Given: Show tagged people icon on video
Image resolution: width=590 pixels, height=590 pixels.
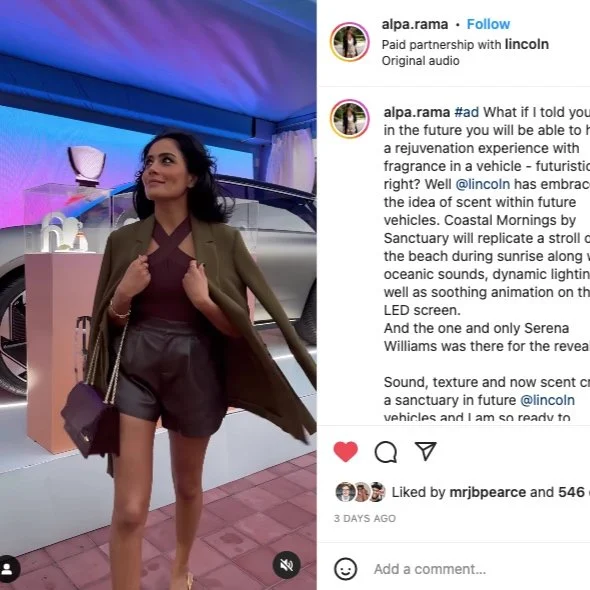Looking at the screenshot, I should point(7,568).
